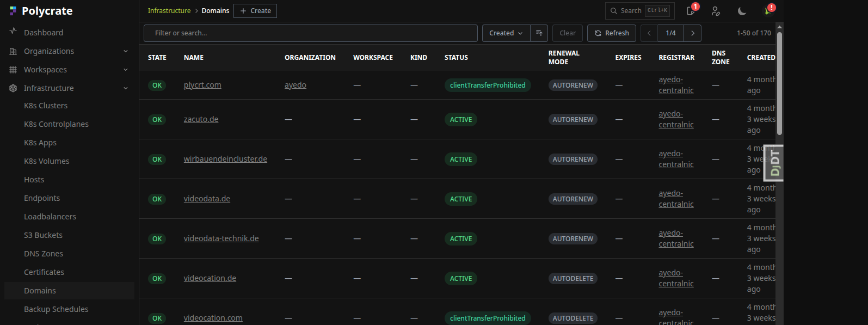Expand the Organizations menu chevron

(x=126, y=51)
